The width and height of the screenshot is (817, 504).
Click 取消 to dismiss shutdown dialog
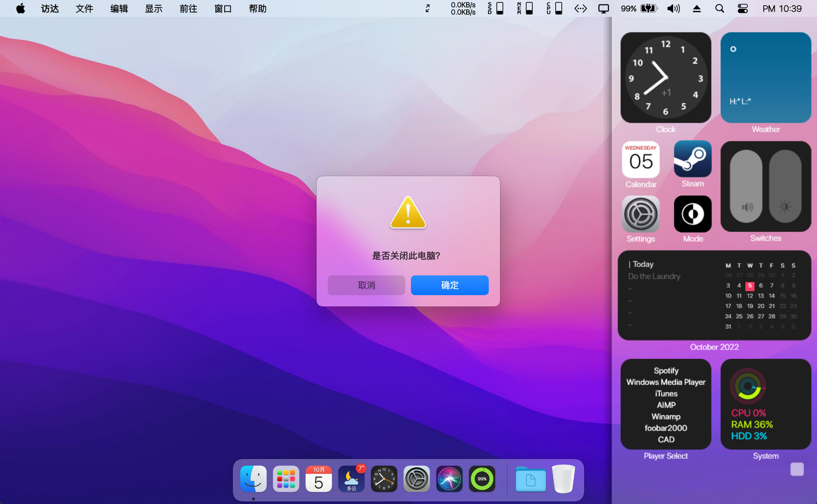pos(366,285)
